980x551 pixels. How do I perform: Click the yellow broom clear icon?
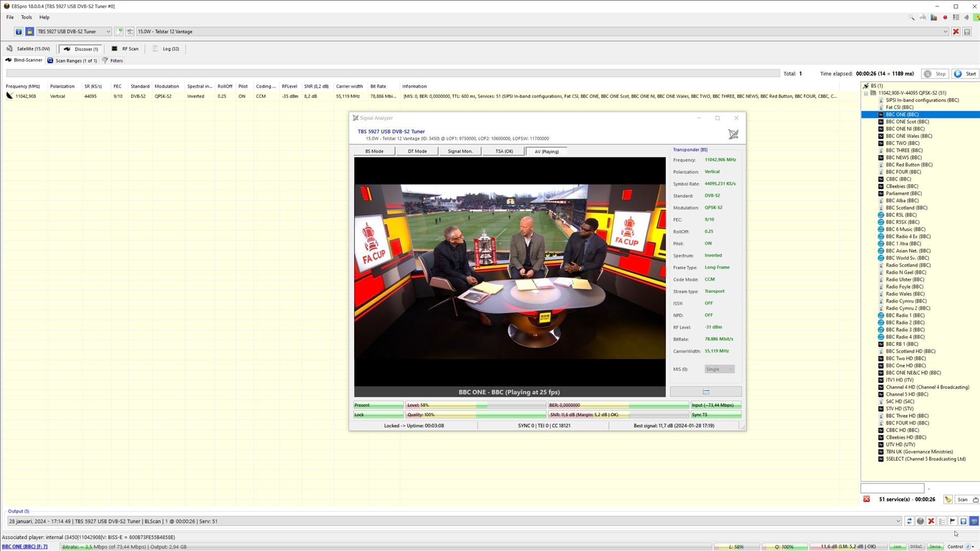pos(948,499)
